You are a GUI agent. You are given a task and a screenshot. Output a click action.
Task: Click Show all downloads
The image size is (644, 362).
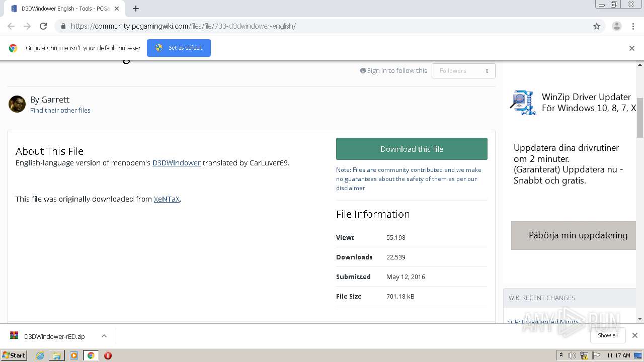(608, 335)
